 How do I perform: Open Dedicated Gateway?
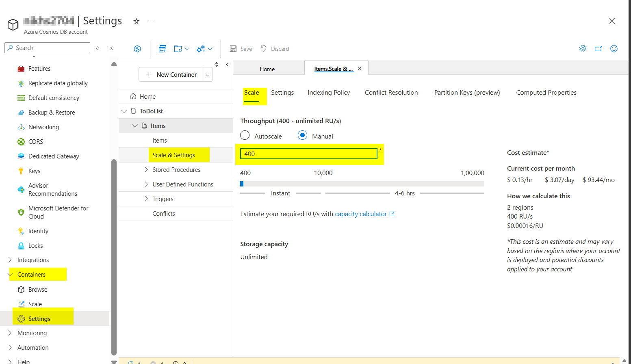[x=54, y=156]
